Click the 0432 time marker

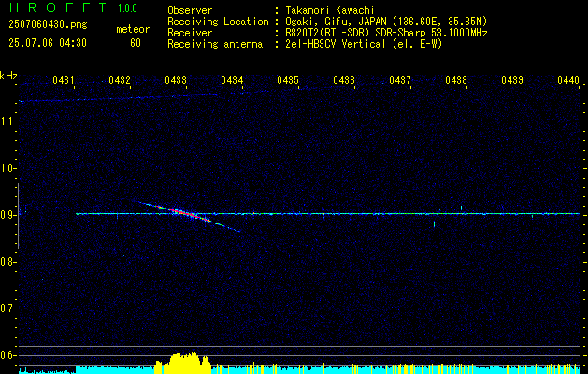point(120,79)
